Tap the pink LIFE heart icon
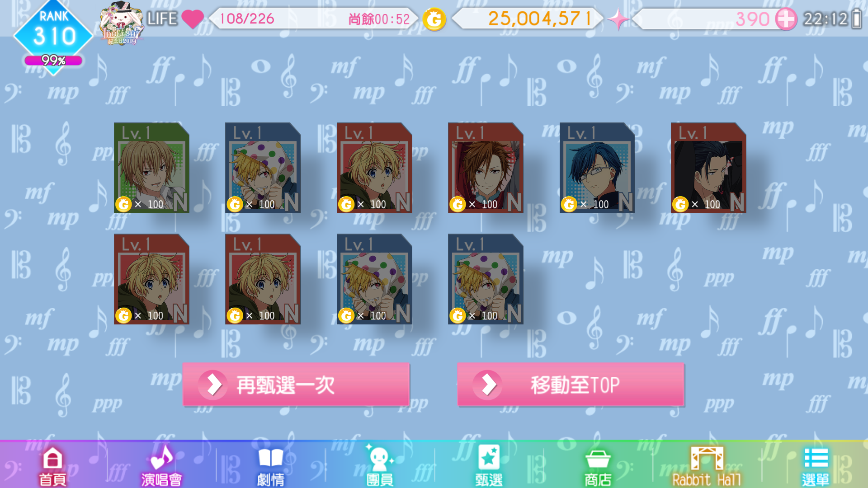The image size is (868, 488). click(193, 19)
